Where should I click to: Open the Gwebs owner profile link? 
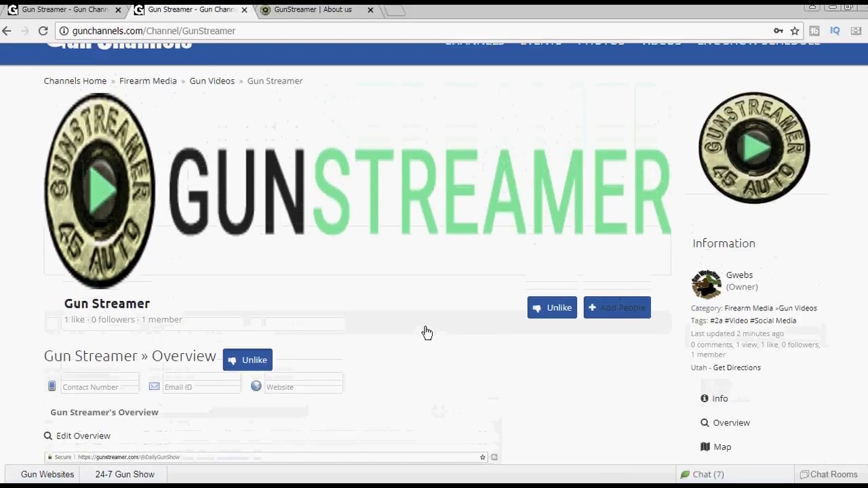[x=739, y=275]
